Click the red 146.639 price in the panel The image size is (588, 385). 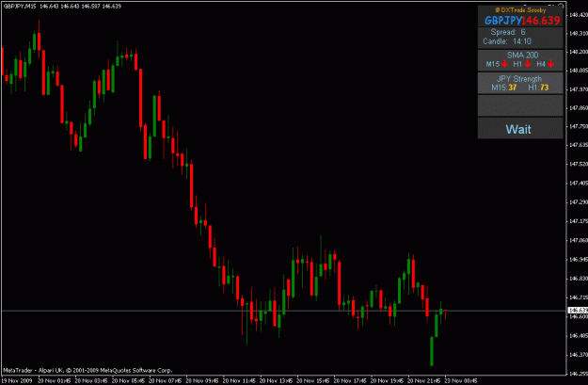541,21
